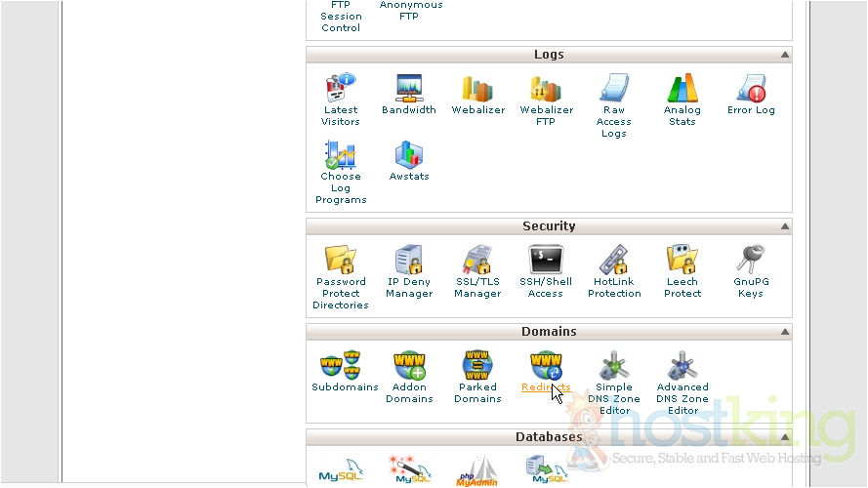Open the Error Log icon

[x=751, y=89]
